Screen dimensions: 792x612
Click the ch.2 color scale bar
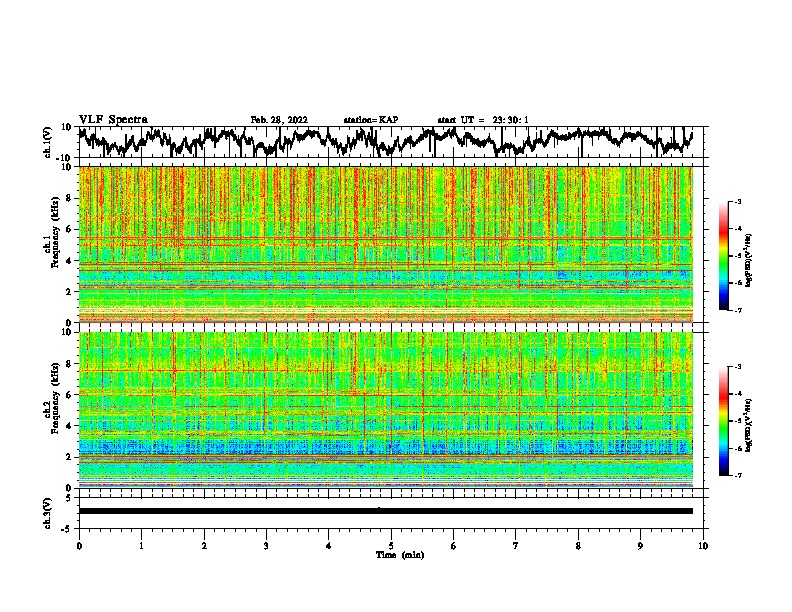click(724, 421)
